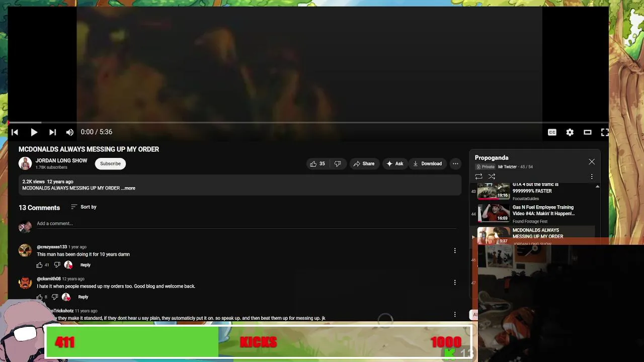The width and height of the screenshot is (644, 362).
Task: Open more actions menu beside Download
Action: coord(455,164)
